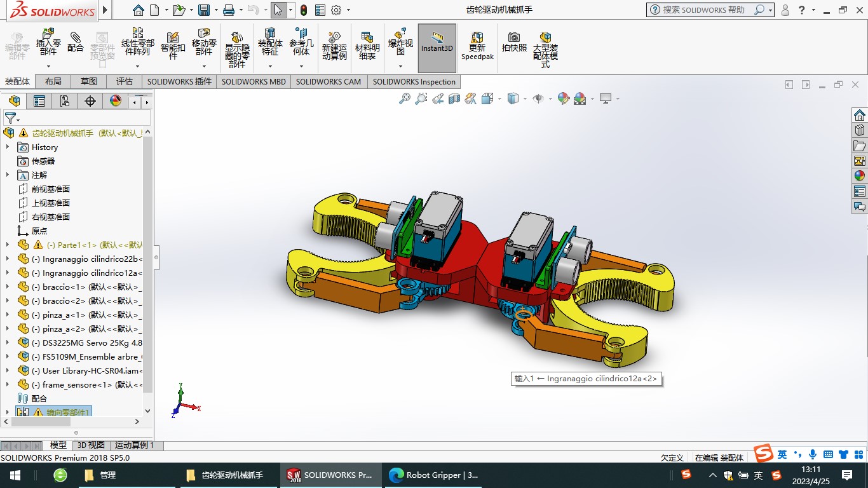This screenshot has width=868, height=488.
Task: Select SOLIDWORKS Inspection tab
Action: pyautogui.click(x=414, y=81)
